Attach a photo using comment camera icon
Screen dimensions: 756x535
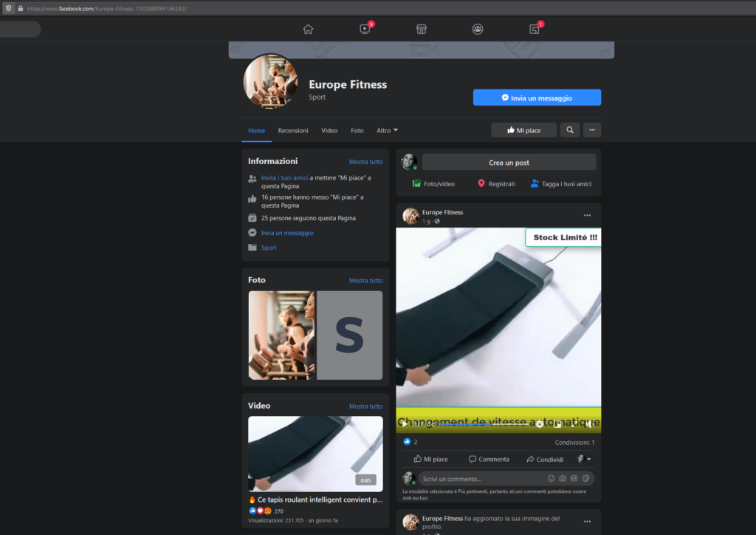pos(563,479)
